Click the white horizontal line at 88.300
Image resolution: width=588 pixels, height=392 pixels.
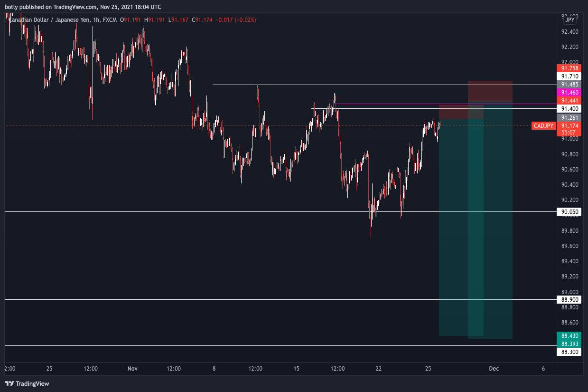[280, 345]
